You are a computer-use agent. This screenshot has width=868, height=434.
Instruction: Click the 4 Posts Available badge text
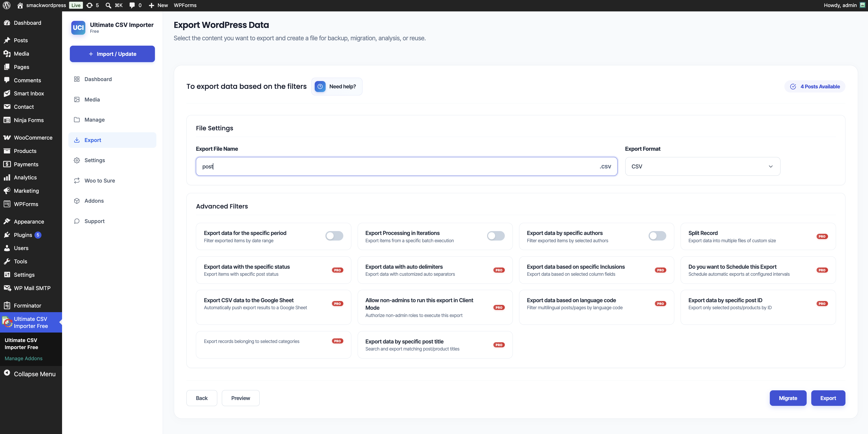coord(820,87)
